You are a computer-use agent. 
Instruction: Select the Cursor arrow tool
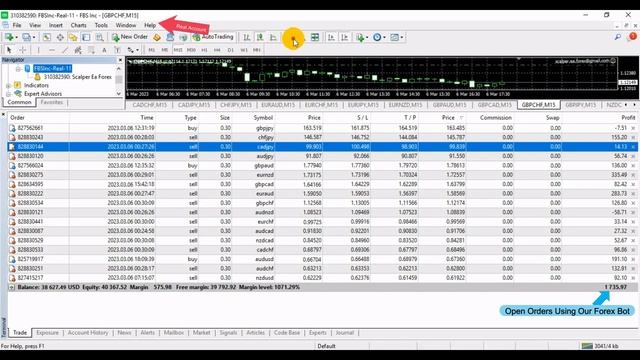(x=9, y=50)
